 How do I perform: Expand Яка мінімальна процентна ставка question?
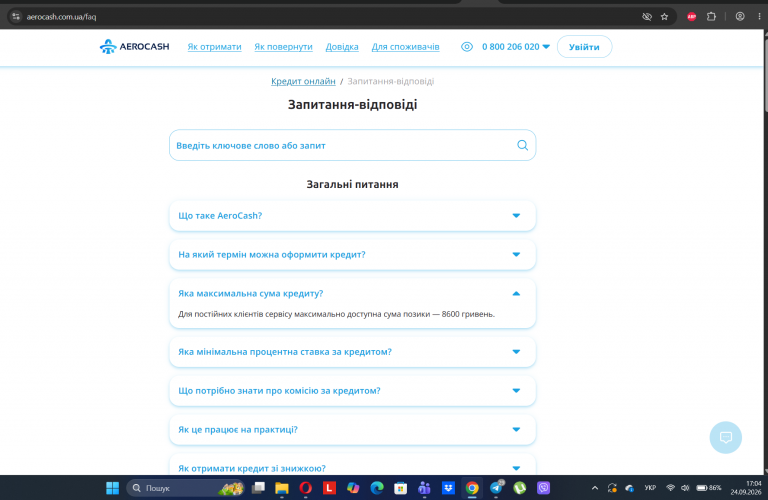click(352, 352)
